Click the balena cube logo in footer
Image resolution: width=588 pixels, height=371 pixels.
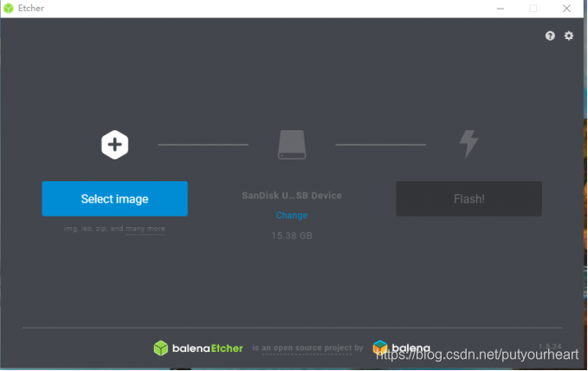(380, 348)
